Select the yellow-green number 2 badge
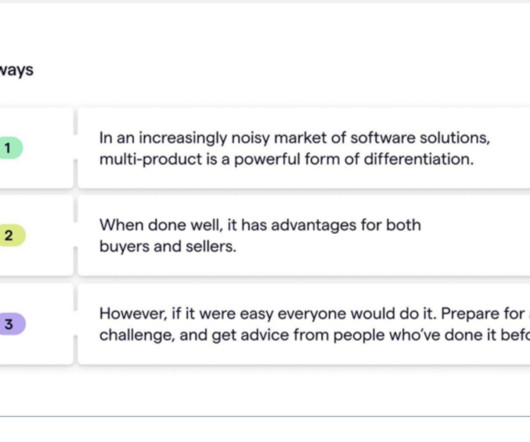The image size is (530, 442). pyautogui.click(x=12, y=235)
